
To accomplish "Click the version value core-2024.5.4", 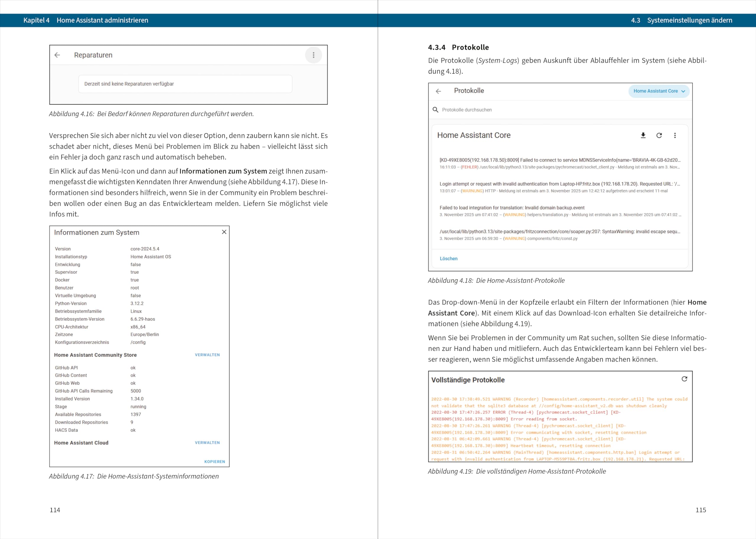I will pyautogui.click(x=145, y=249).
